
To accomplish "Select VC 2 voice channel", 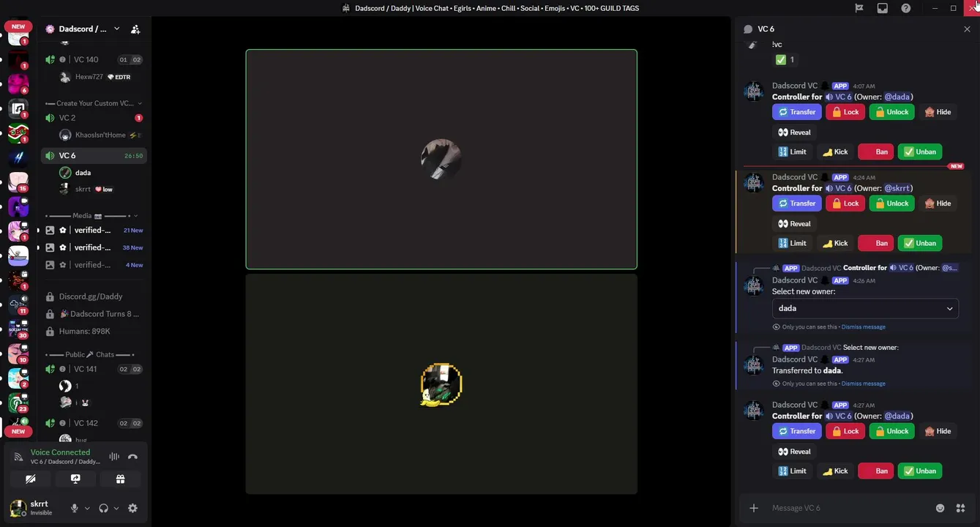I will coord(94,118).
